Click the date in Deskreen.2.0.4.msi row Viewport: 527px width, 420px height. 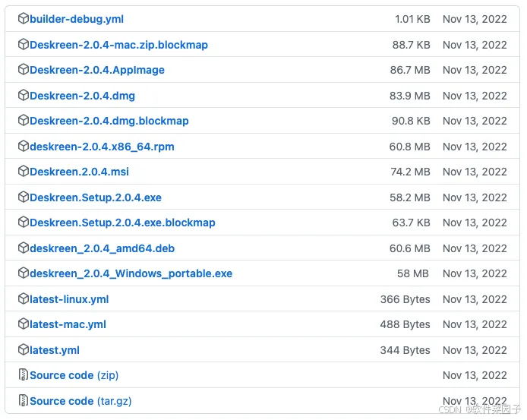click(475, 172)
